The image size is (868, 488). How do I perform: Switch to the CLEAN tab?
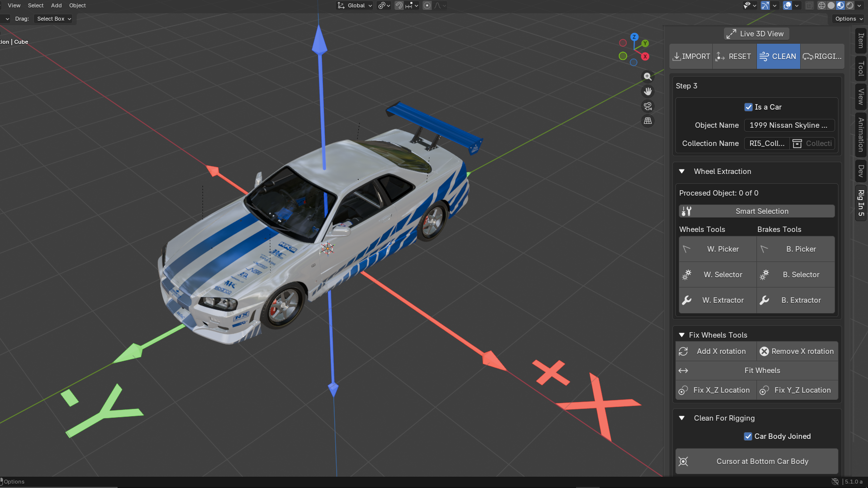[x=779, y=57]
